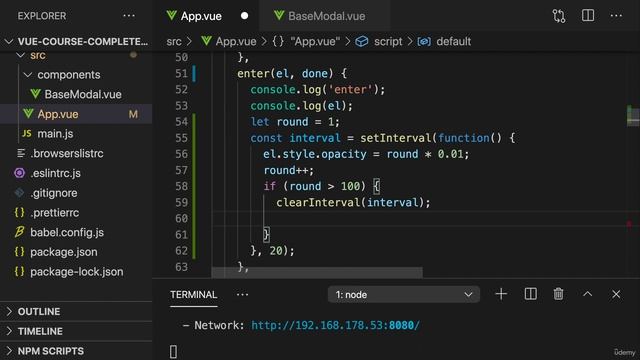Image resolution: width=640 pixels, height=360 pixels.
Task: Click the Babel icon beside babel.config.js
Action: point(19,232)
